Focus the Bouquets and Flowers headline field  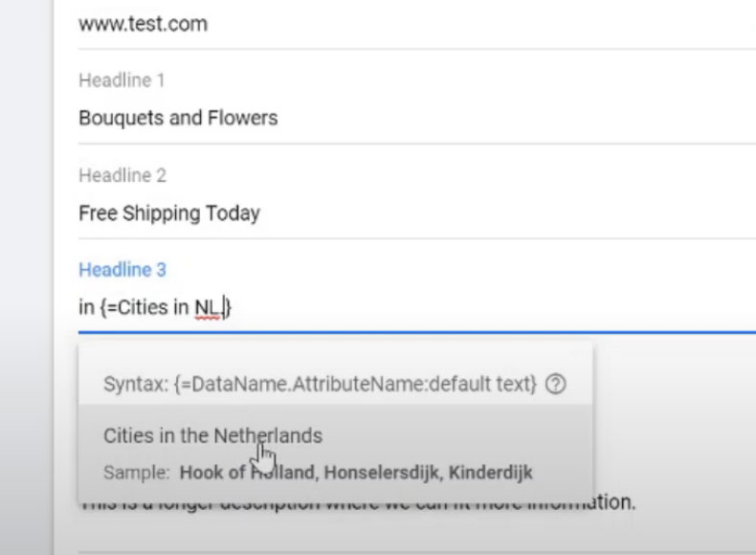pos(178,118)
